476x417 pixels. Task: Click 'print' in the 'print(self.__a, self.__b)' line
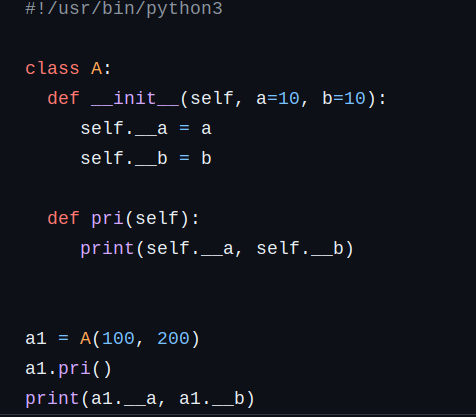click(x=107, y=249)
